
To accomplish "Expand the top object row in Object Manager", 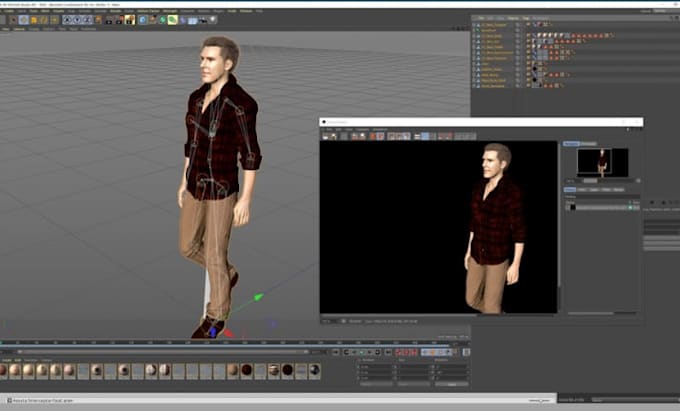I will (x=474, y=25).
